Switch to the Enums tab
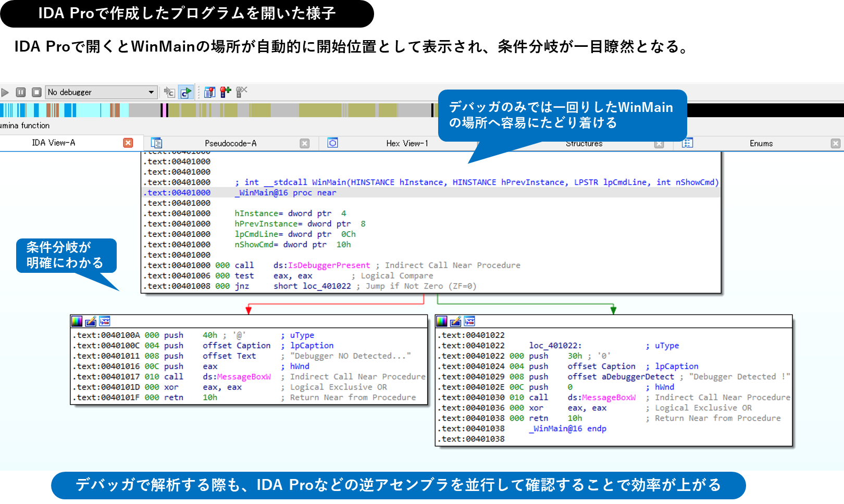This screenshot has height=504, width=844. pyautogui.click(x=761, y=143)
